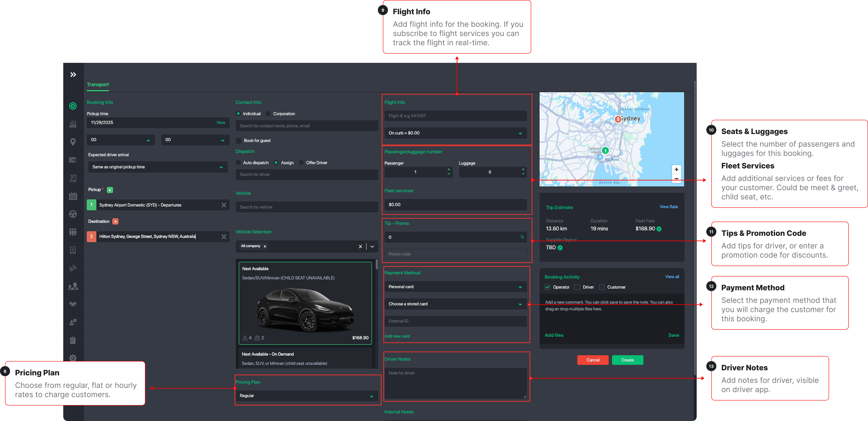Open the calendar sidebar icon
Image resolution: width=868 pixels, height=421 pixels.
click(73, 196)
